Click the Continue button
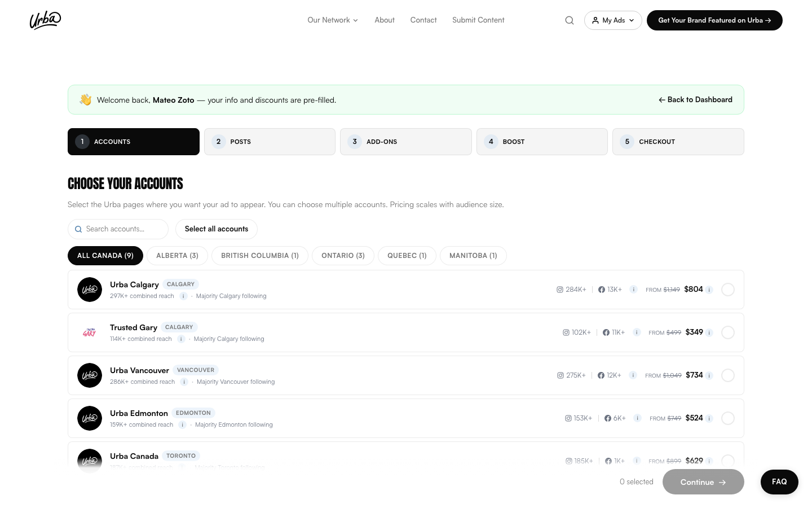Screen dimensions: 812x508 coord(703,482)
